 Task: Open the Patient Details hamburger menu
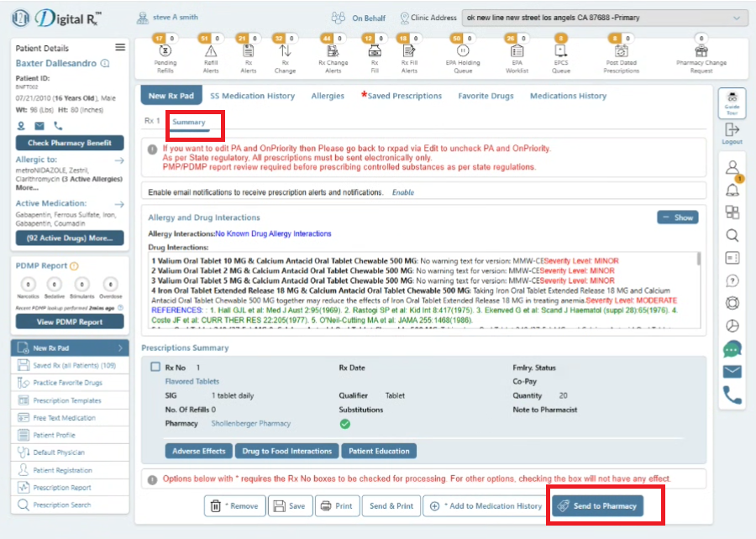[120, 47]
